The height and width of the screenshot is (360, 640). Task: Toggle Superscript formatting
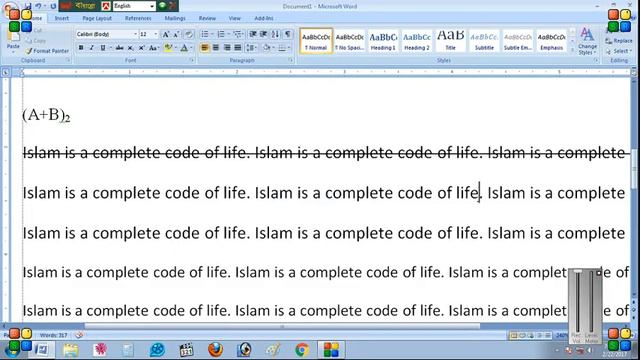(141, 48)
